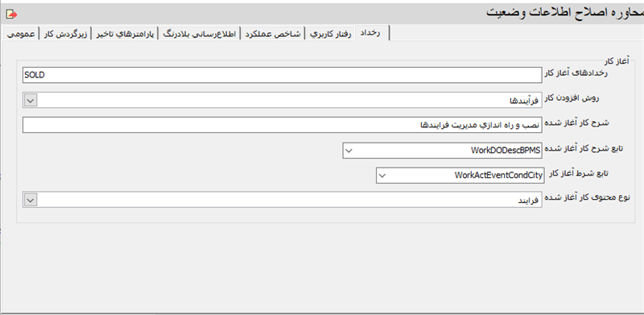
Task: Go to the شاخص عملکرد tab
Action: click(273, 34)
